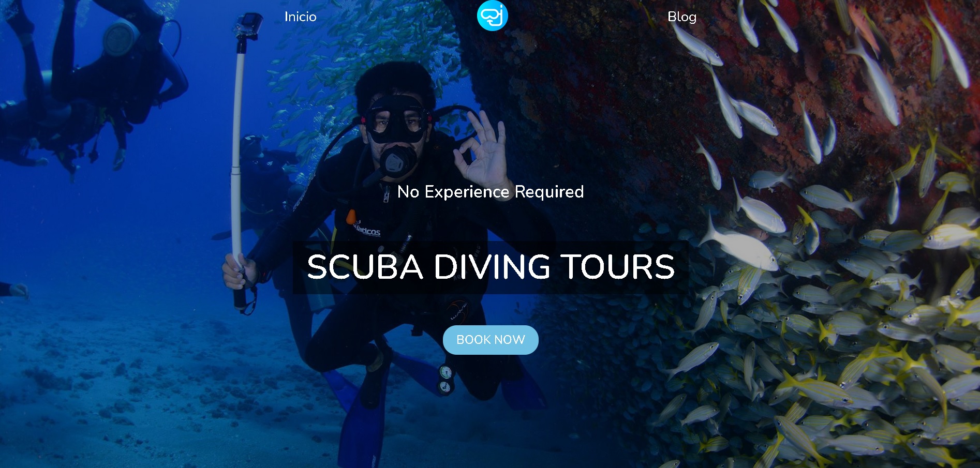Click the air tank of top-left diver

point(121,37)
